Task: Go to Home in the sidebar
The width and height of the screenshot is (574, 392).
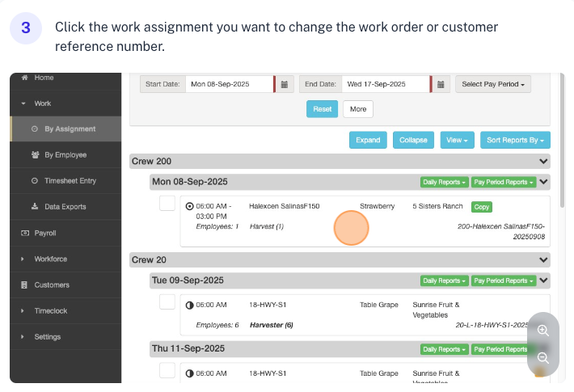Action: click(44, 78)
